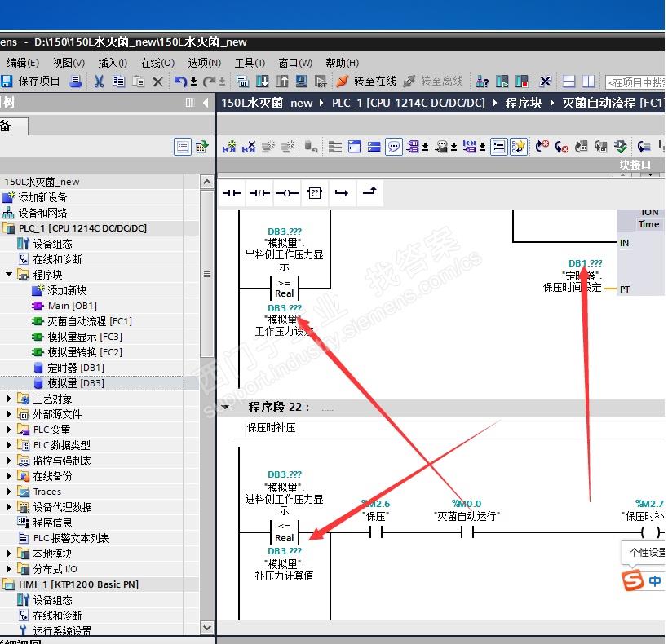
Task: Click the compile icon in main toolbar
Action: (243, 81)
